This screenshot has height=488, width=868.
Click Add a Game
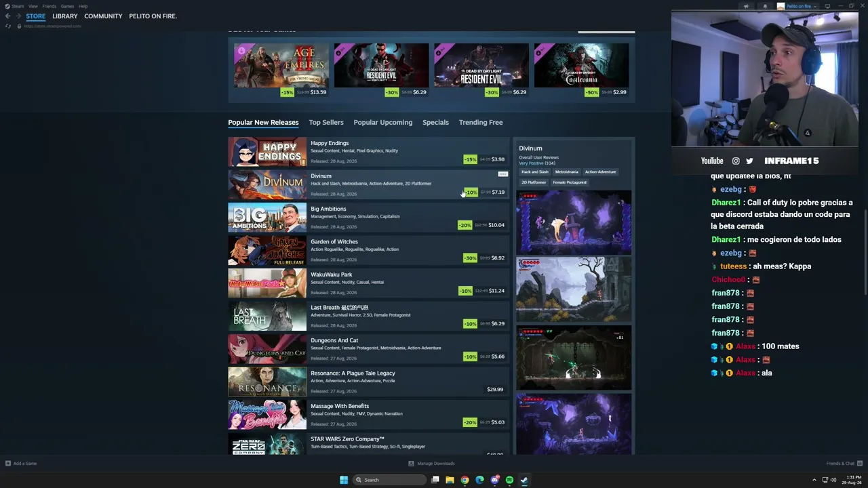tap(21, 464)
